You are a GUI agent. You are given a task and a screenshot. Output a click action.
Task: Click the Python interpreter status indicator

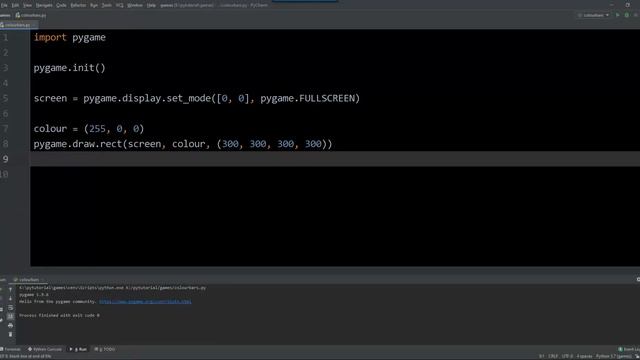point(613,356)
